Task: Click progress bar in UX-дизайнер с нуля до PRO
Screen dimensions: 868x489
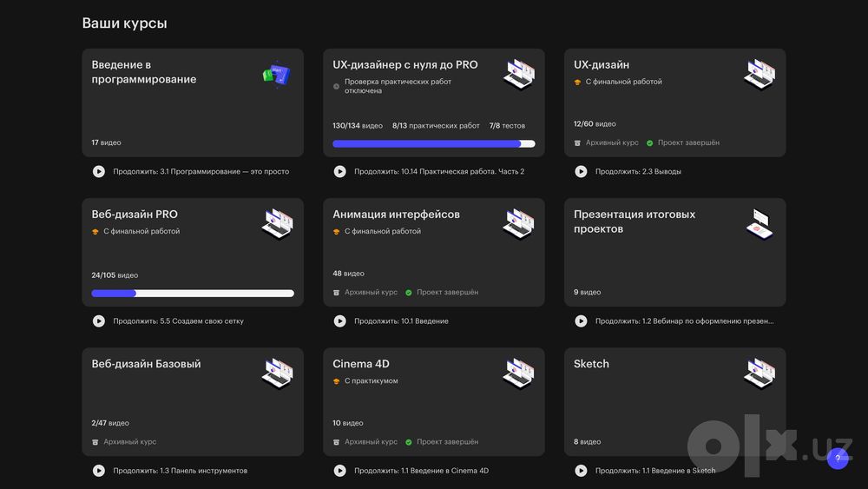Action: point(434,144)
